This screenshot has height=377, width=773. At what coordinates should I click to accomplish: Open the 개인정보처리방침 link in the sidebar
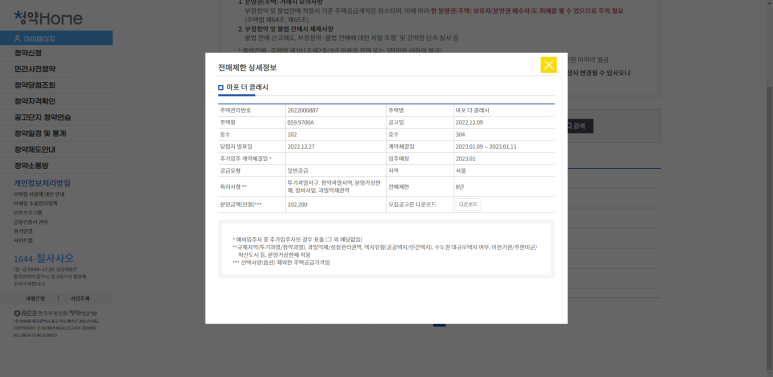(42, 183)
